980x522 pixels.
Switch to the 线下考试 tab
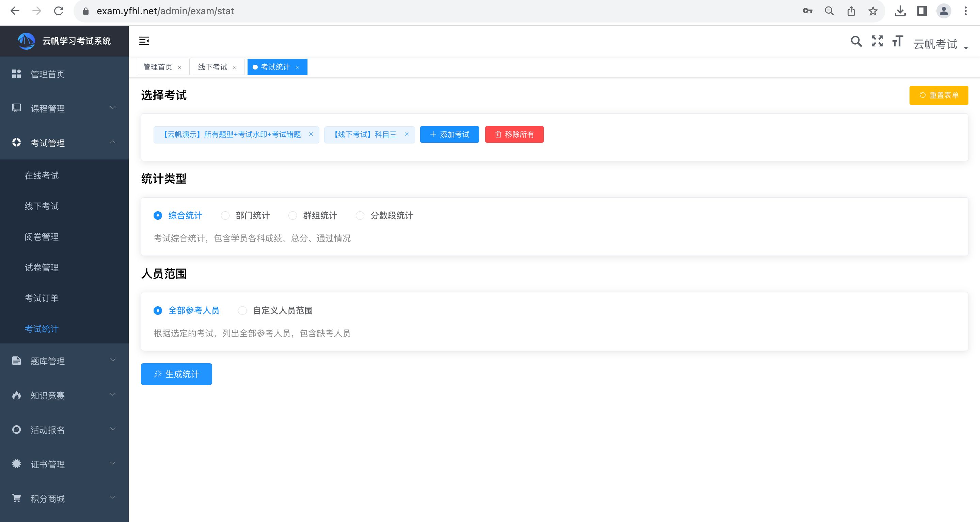click(212, 67)
